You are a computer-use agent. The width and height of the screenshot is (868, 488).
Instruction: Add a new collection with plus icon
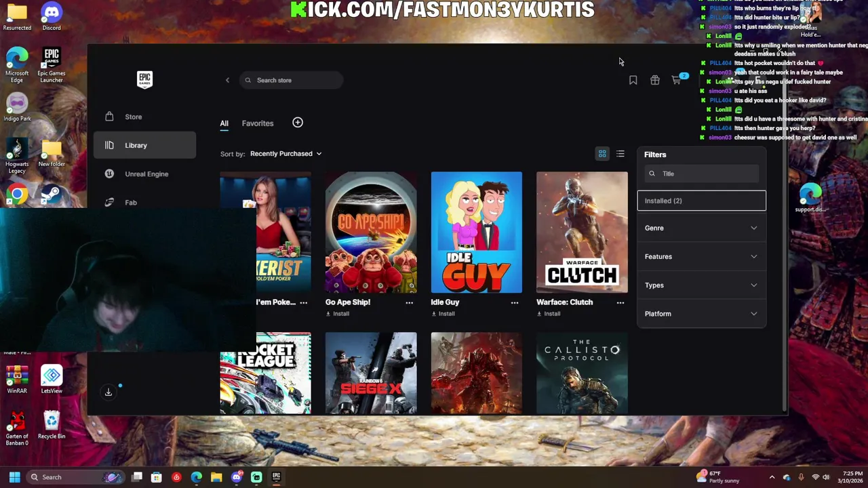pyautogui.click(x=298, y=123)
